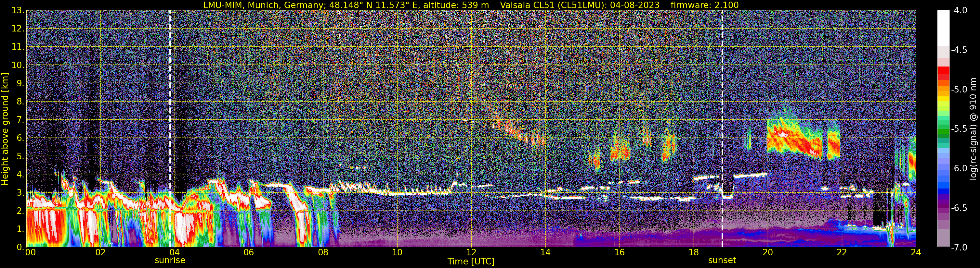
Task: Click the '14' time tick label
Action: [545, 252]
